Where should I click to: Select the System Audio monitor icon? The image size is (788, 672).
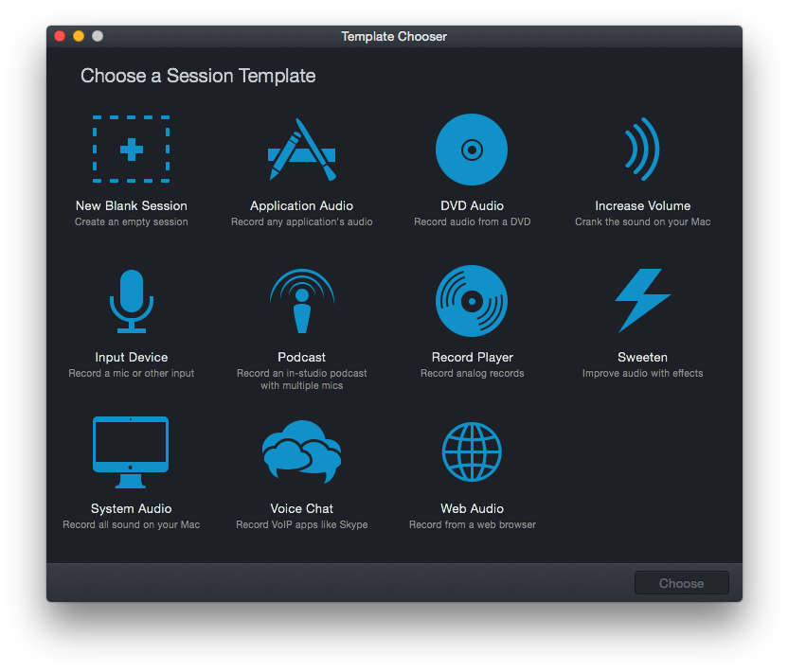coord(131,451)
